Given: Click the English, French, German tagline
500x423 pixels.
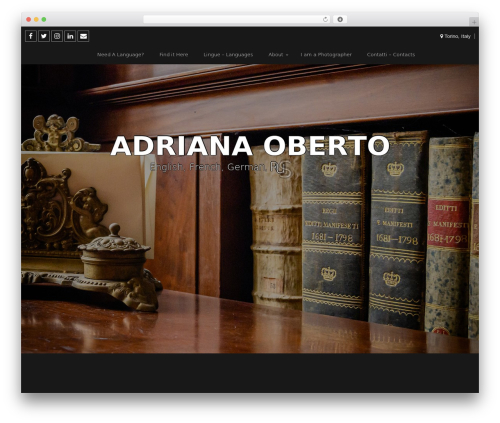Looking at the screenshot, I should [x=221, y=167].
